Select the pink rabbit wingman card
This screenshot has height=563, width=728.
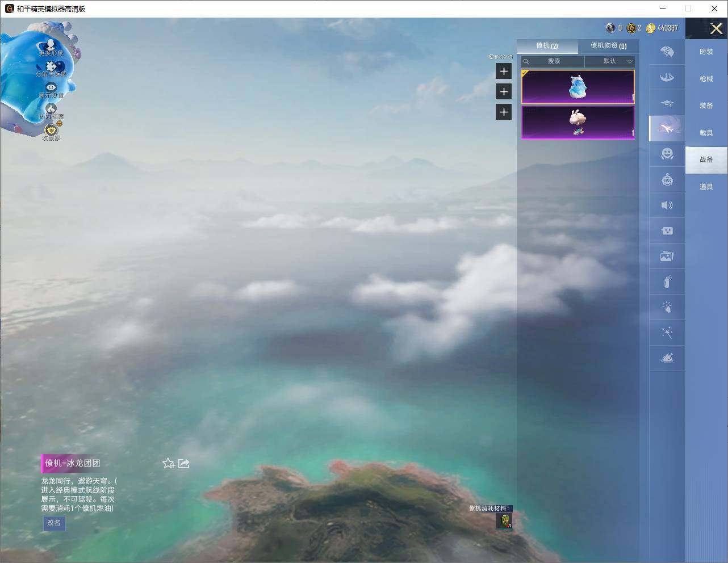coord(578,122)
